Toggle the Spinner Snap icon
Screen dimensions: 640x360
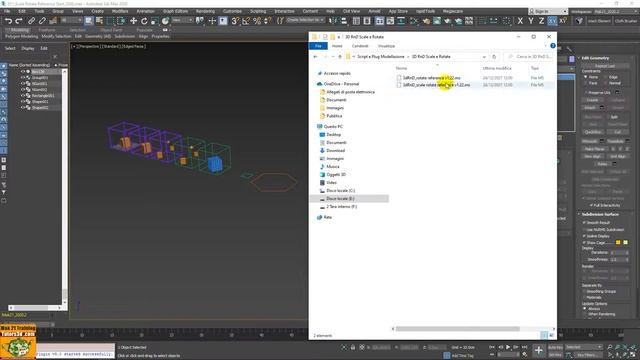pyautogui.click(x=268, y=20)
